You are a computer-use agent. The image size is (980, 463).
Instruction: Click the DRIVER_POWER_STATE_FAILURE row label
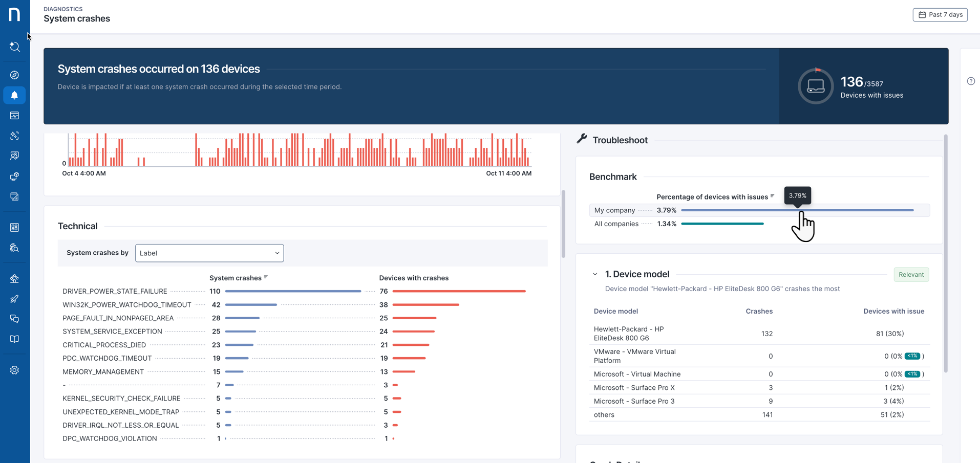click(115, 291)
